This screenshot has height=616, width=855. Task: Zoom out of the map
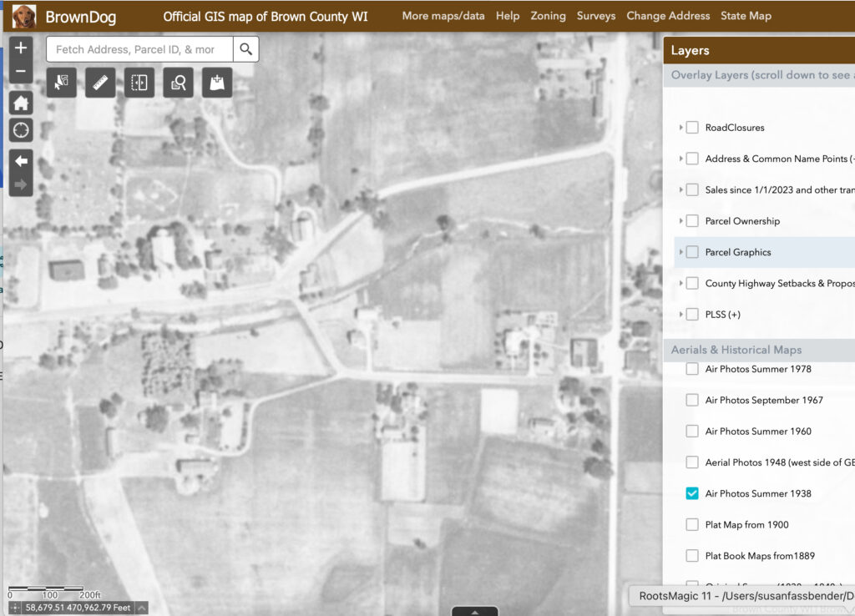coord(21,72)
